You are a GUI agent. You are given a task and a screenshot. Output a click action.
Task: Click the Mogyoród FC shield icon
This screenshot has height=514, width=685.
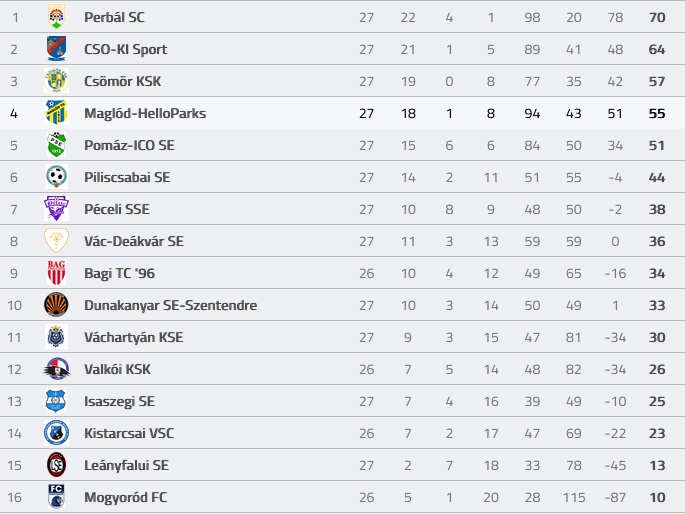pos(56,497)
